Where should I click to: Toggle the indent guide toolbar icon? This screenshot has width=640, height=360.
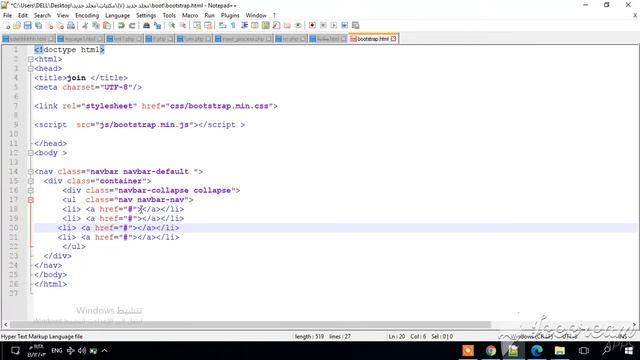tap(244, 25)
